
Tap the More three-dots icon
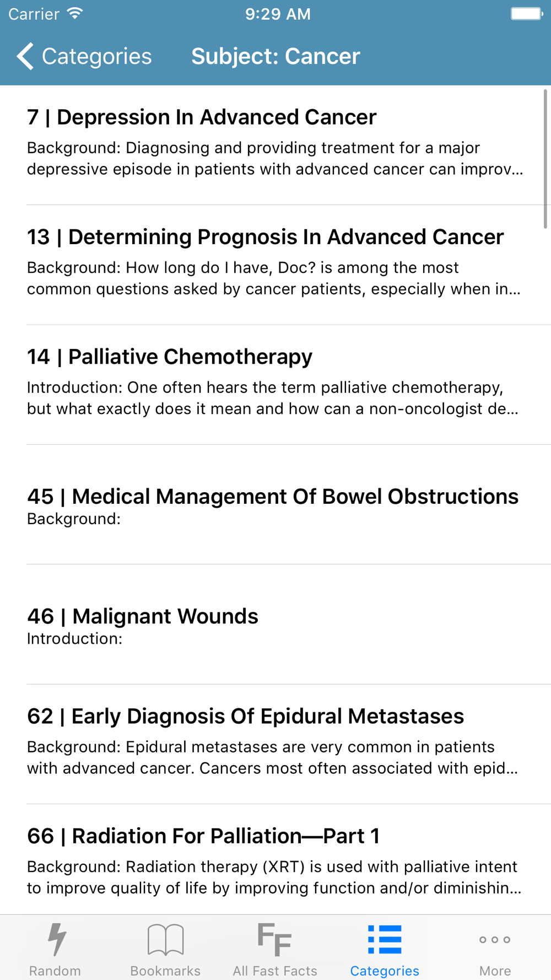[x=494, y=939]
